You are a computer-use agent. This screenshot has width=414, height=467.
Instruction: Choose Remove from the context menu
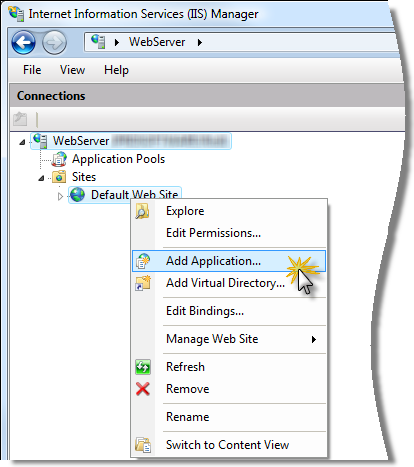229,389
